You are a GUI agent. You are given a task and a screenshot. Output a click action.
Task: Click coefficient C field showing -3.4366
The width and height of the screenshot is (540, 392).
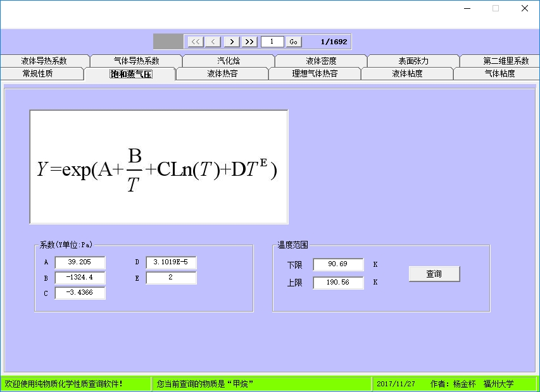(x=80, y=293)
